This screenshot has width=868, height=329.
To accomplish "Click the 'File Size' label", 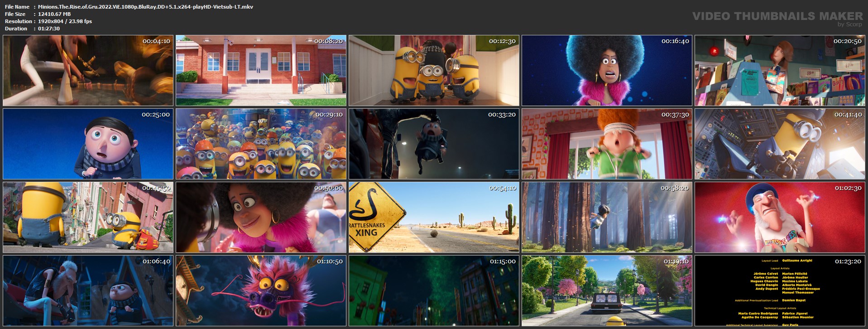I will [15, 14].
